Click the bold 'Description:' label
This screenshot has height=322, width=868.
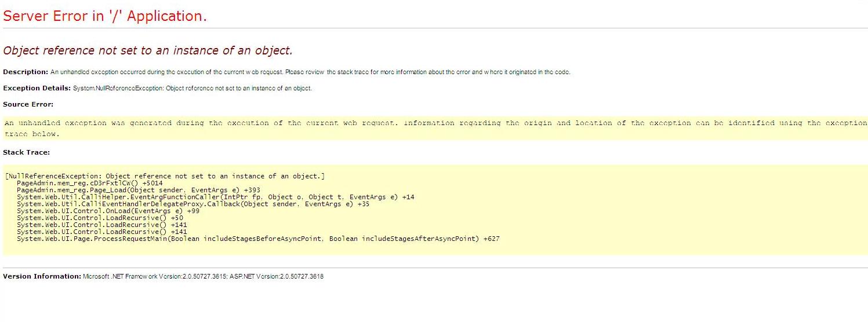pos(26,72)
